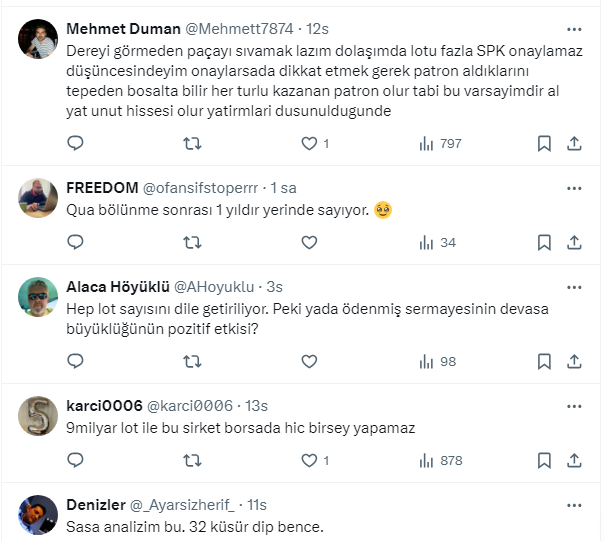Viewport: 604px width, 541px height.
Task: Like Mehmet Duman's tweet
Action: [x=309, y=143]
